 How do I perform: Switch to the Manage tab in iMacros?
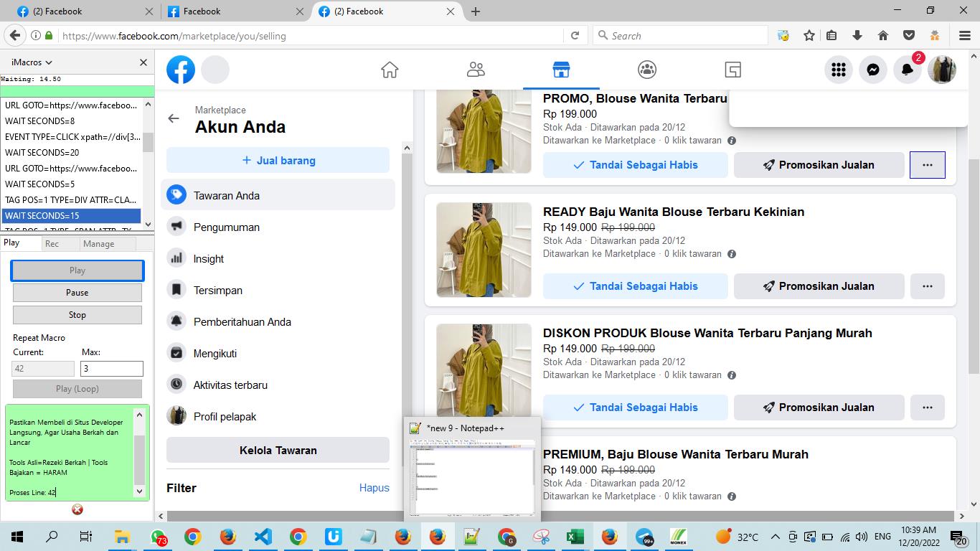(x=98, y=244)
